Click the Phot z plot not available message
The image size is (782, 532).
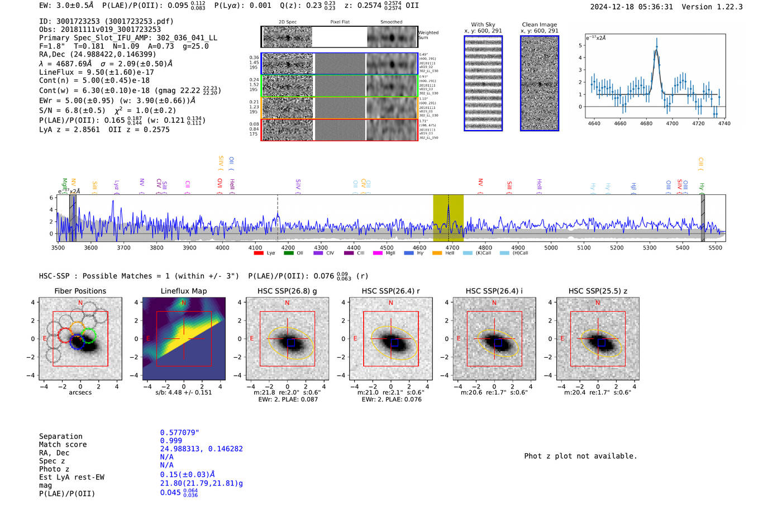pyautogui.click(x=580, y=456)
